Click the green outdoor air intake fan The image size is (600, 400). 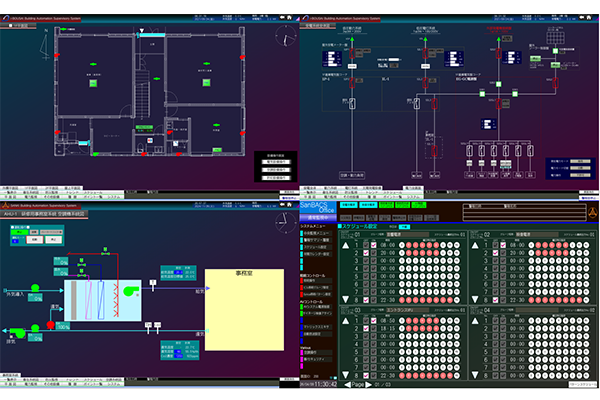36,289
